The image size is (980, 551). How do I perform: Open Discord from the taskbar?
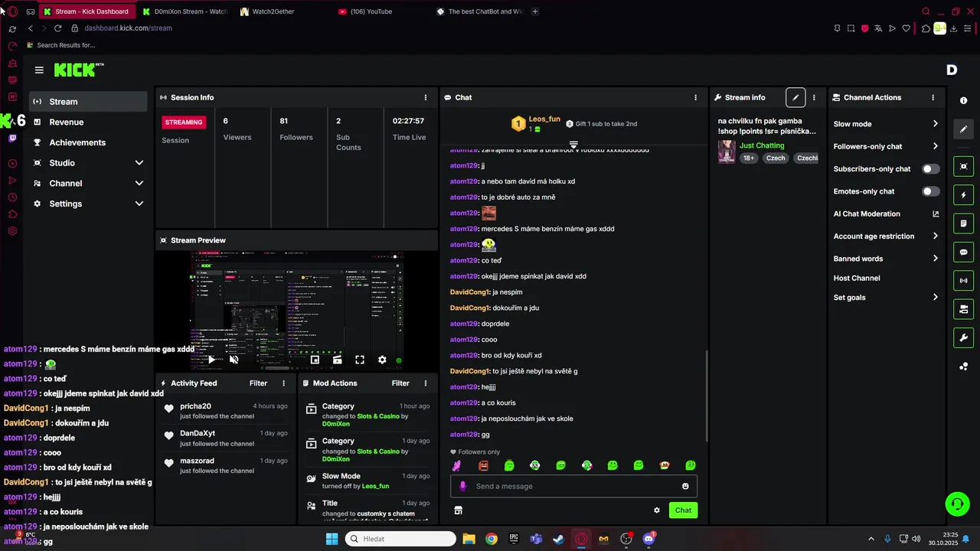point(648,539)
